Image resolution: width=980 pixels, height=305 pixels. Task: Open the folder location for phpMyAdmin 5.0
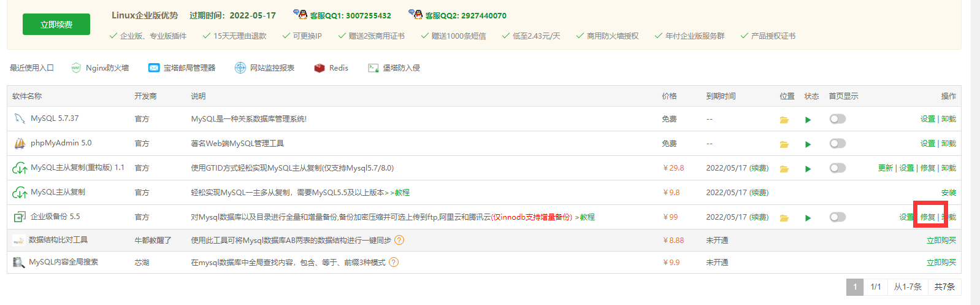coord(784,144)
